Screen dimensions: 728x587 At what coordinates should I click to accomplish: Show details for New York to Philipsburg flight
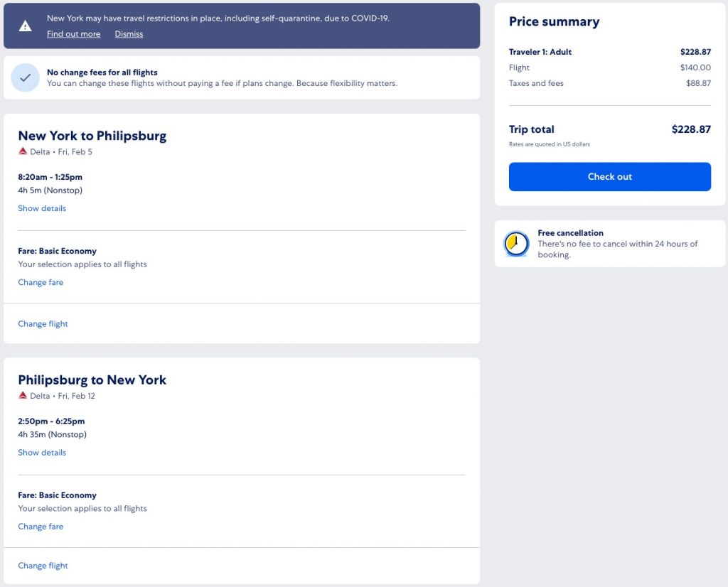(42, 208)
